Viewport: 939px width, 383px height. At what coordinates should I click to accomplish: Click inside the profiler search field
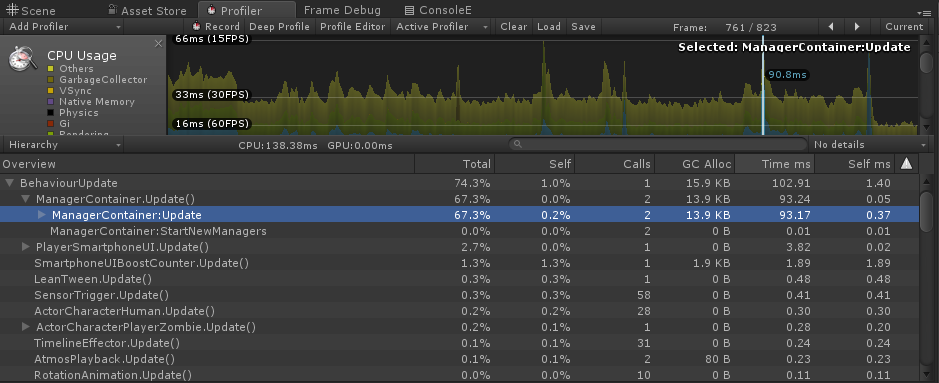point(658,144)
